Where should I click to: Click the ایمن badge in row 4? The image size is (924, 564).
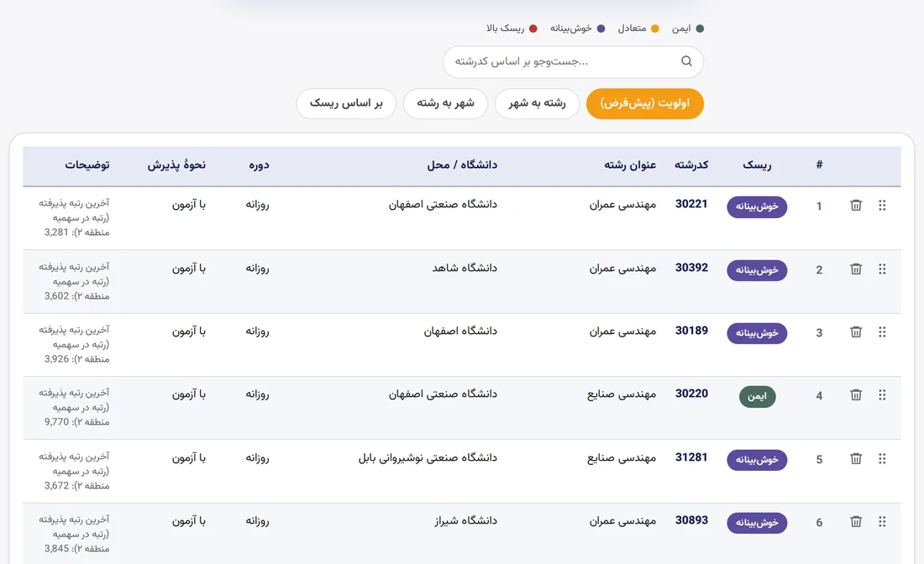click(757, 396)
